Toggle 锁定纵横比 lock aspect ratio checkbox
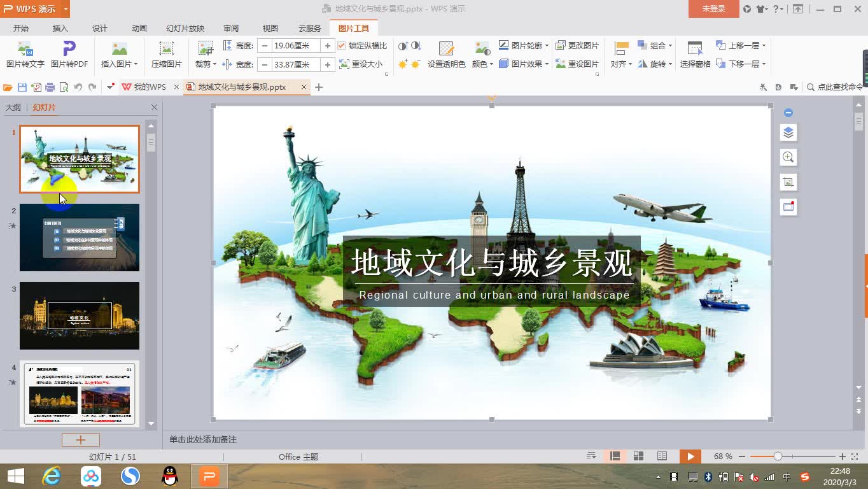868x489 pixels. coord(342,46)
